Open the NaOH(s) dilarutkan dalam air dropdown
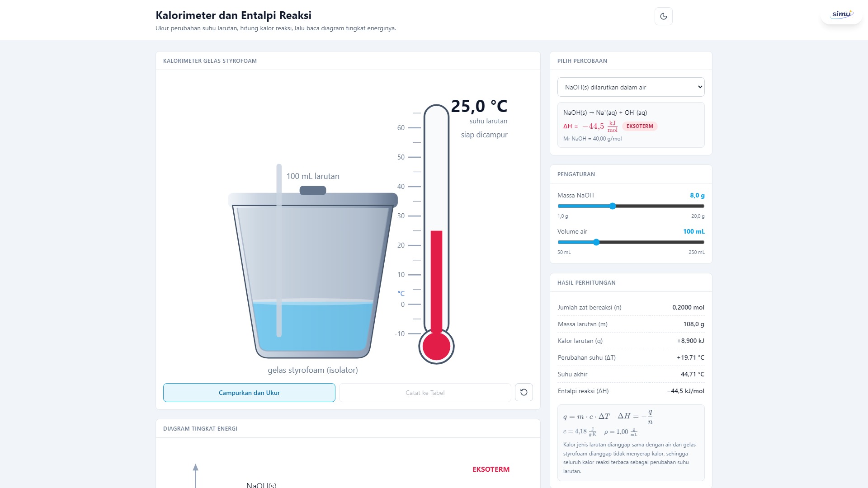This screenshot has width=868, height=488. 631,87
